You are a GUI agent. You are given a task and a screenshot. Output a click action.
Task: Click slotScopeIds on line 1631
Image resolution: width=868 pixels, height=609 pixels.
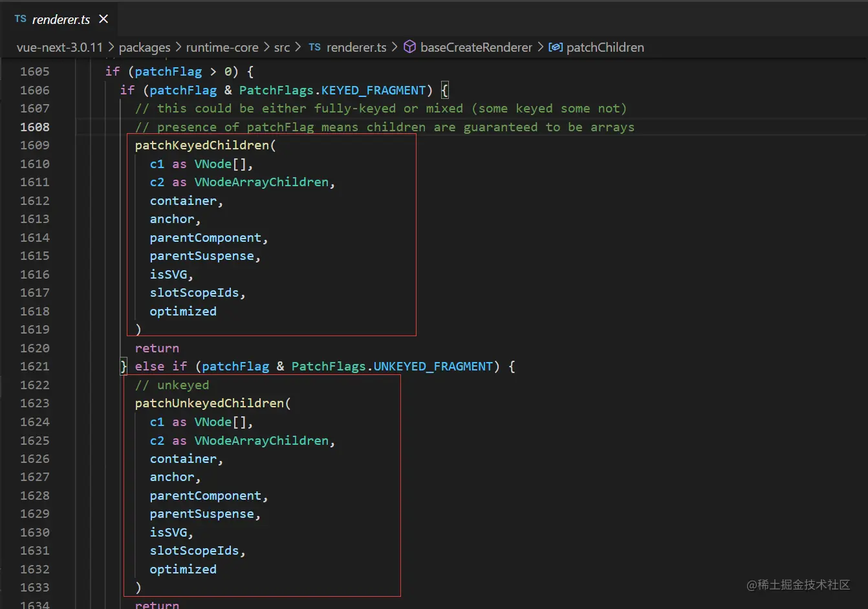194,551
